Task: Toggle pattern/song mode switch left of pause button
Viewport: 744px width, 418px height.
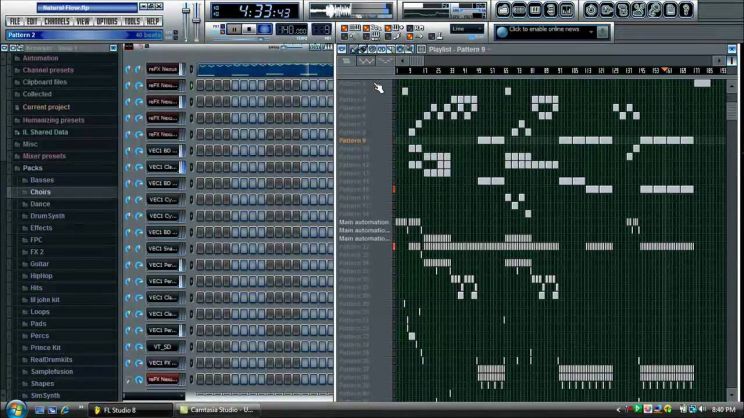Action: pos(222,29)
